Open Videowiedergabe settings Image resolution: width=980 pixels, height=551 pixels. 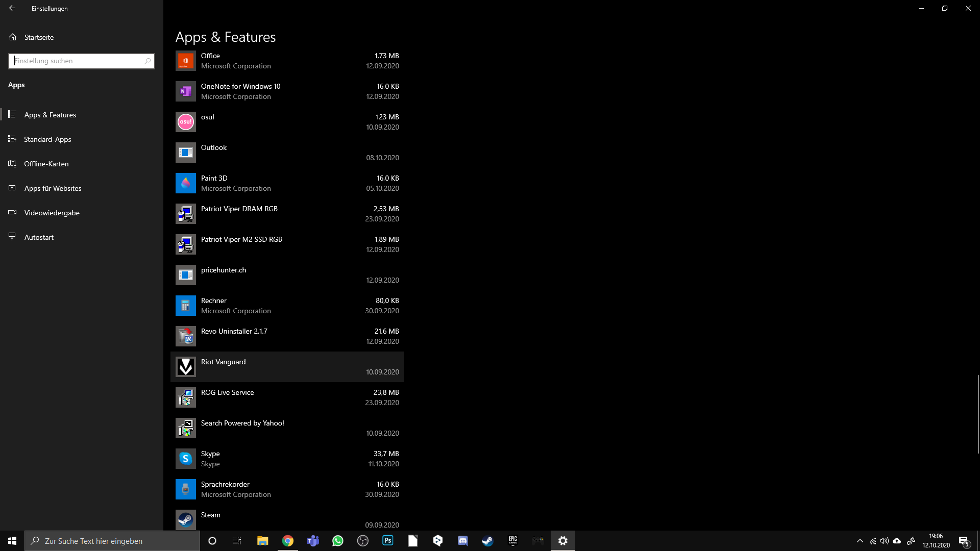tap(52, 213)
